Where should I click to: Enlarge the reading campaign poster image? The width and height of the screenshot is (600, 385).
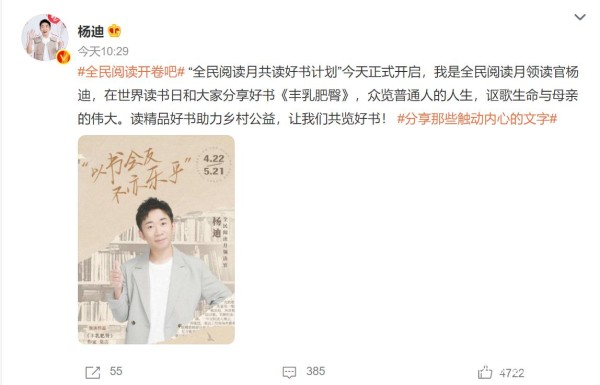[x=156, y=239]
